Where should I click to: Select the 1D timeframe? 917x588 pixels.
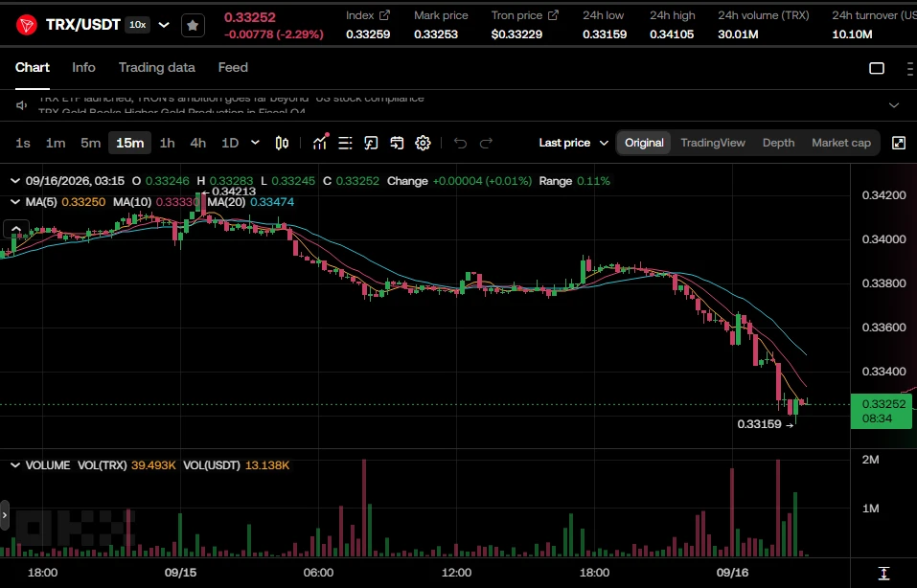pos(230,143)
